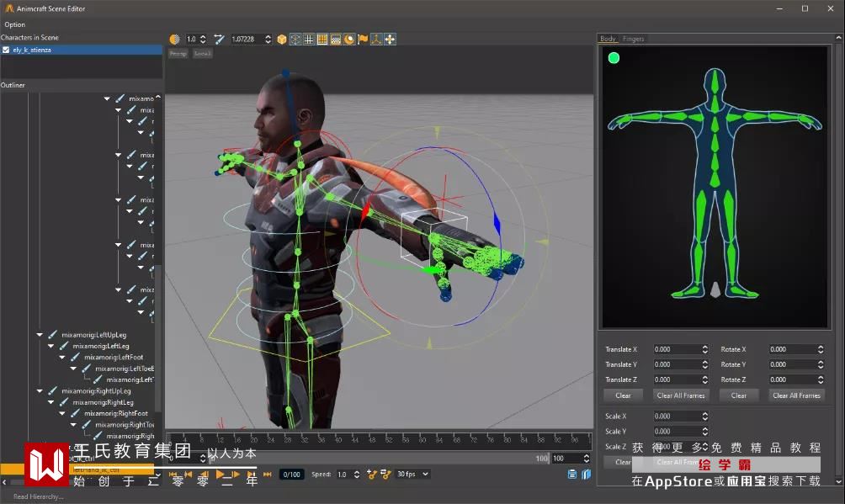The width and height of the screenshot is (845, 504).
Task: Toggle the skeleton display icon
Action: [x=295, y=40]
